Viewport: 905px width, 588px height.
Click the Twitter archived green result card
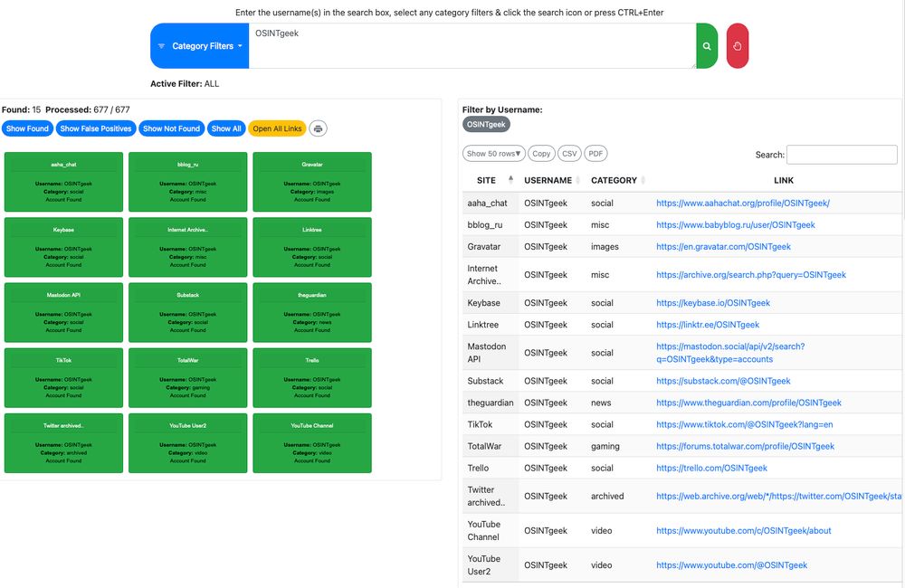pos(63,443)
